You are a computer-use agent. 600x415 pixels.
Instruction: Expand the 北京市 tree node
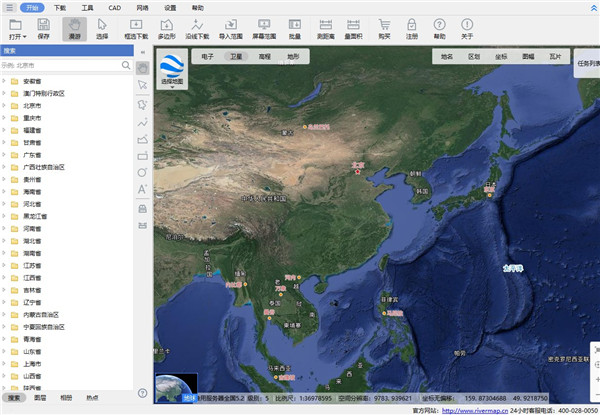[6, 104]
